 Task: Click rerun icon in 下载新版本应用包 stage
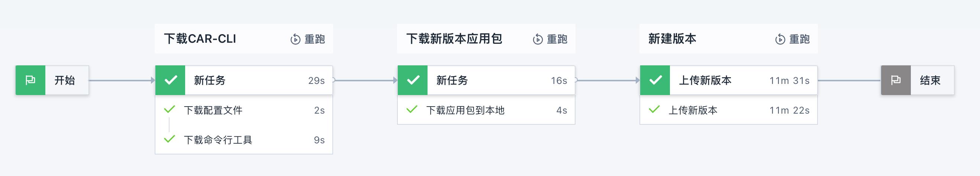click(x=538, y=39)
